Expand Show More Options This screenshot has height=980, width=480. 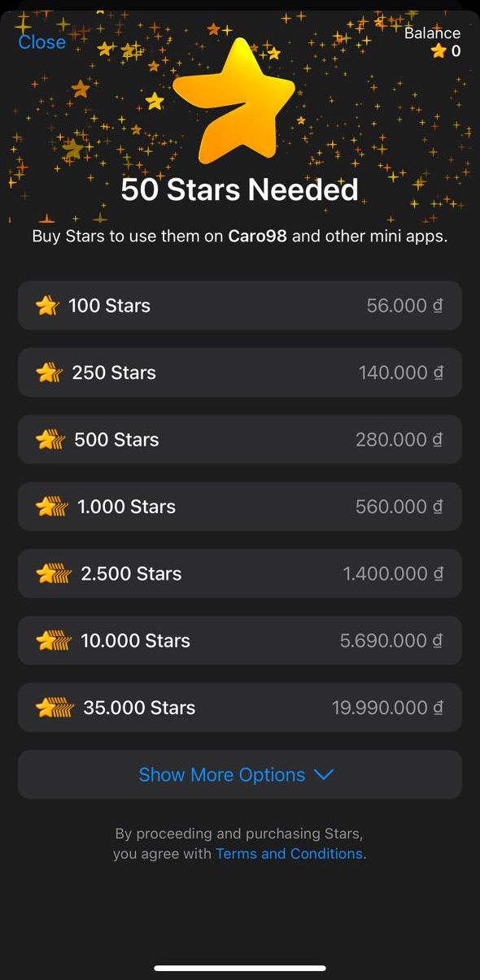click(240, 774)
